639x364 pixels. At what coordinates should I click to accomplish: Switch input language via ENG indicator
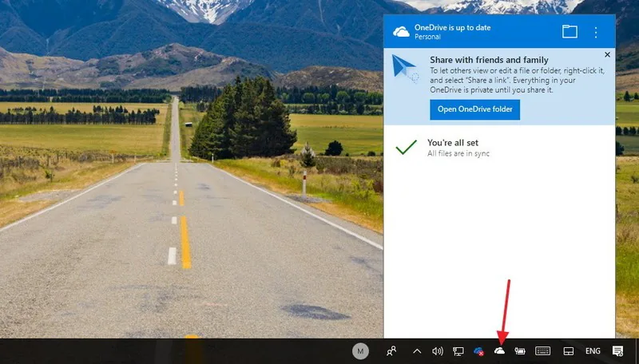tap(593, 351)
